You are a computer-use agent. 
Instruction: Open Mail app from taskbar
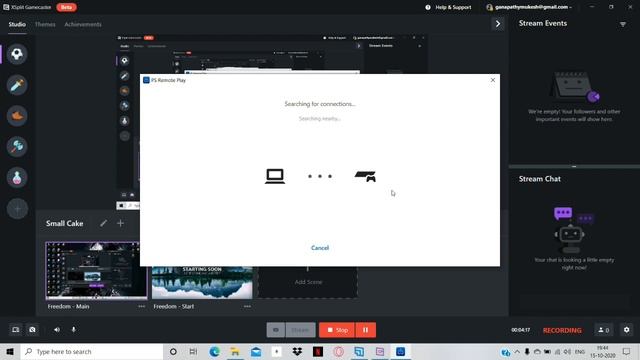click(256, 351)
